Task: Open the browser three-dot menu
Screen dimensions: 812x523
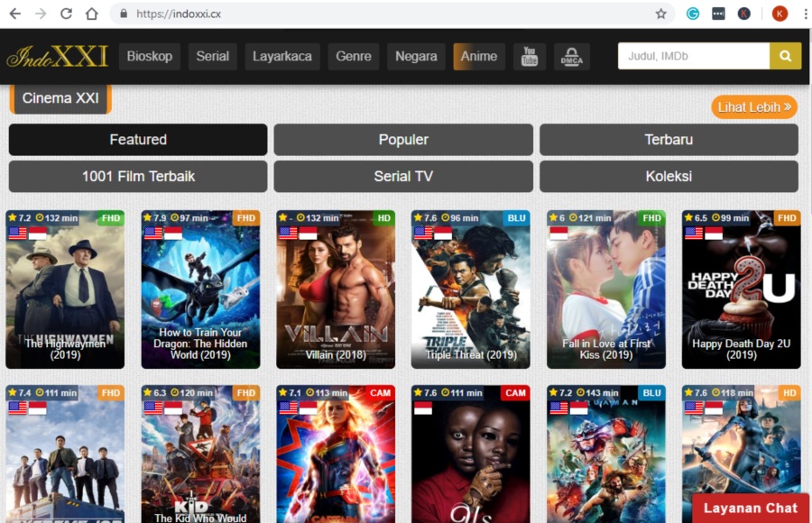Action: tap(806, 14)
